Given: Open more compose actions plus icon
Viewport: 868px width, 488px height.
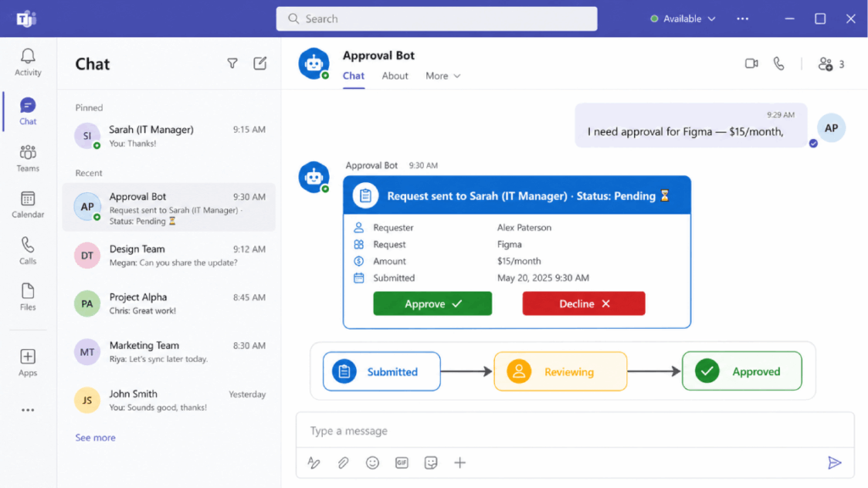Looking at the screenshot, I should [460, 463].
